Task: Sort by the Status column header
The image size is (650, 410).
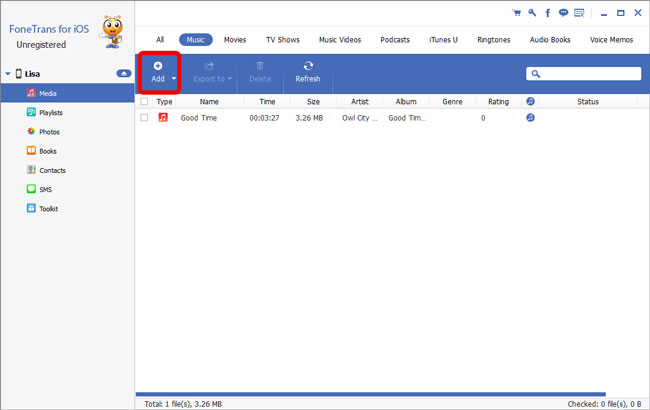Action: (x=588, y=102)
